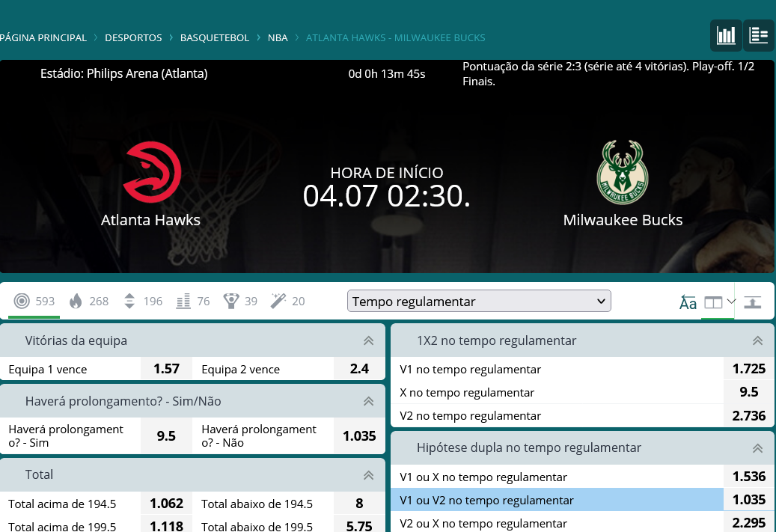Select the all markets tab showing 593
Screen dimensions: 776x532
(34, 301)
